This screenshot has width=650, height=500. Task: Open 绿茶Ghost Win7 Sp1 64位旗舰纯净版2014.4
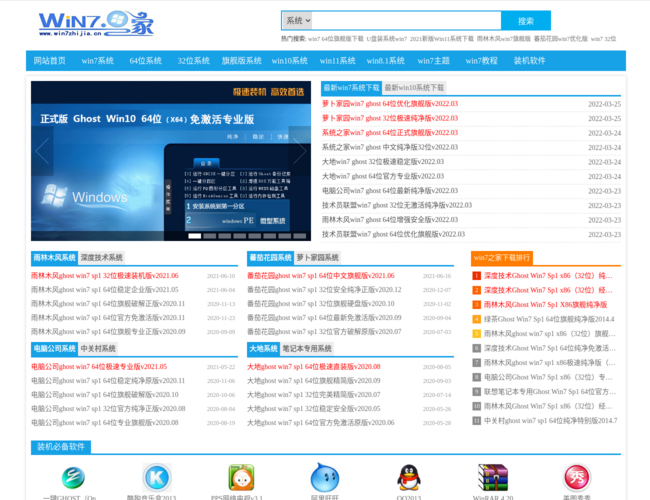[549, 319]
